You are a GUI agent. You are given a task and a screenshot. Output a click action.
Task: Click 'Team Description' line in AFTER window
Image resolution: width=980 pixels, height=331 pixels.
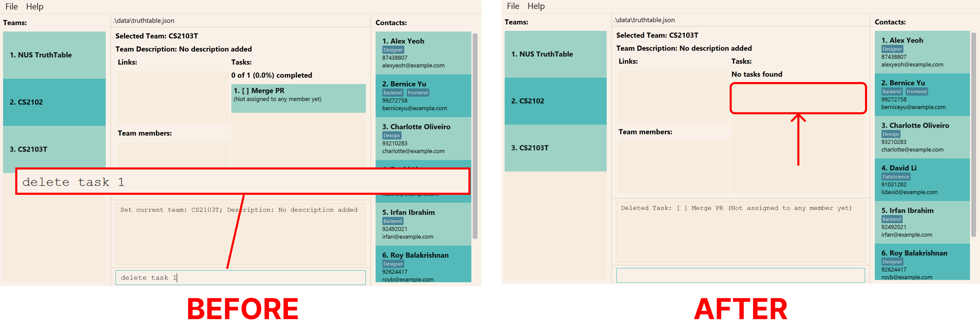[x=684, y=48]
